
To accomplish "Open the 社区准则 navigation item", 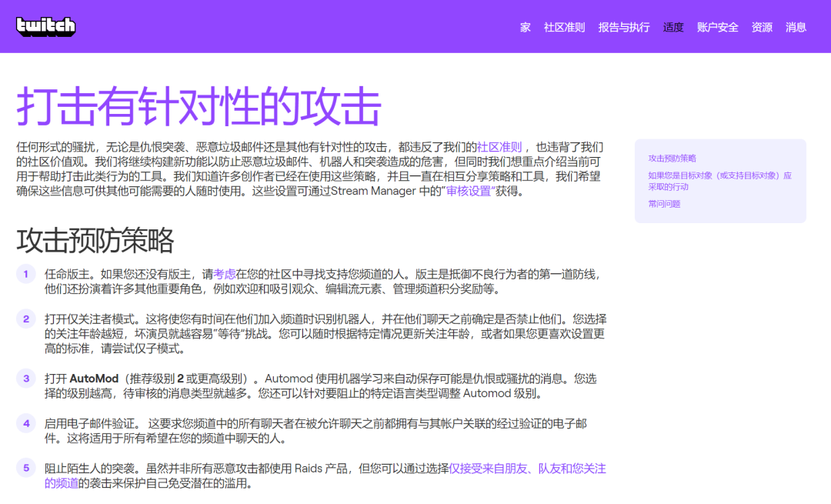I will point(565,28).
